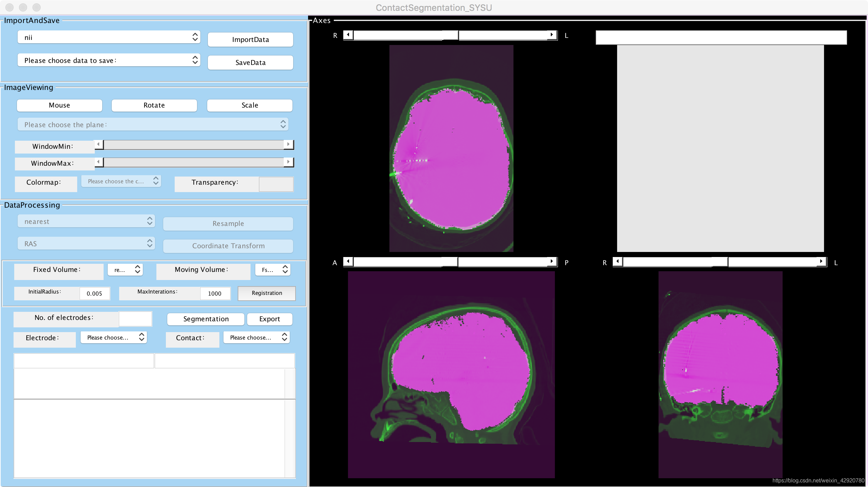The image size is (868, 487).
Task: Open the Contact chooser dropdown
Action: point(257,337)
